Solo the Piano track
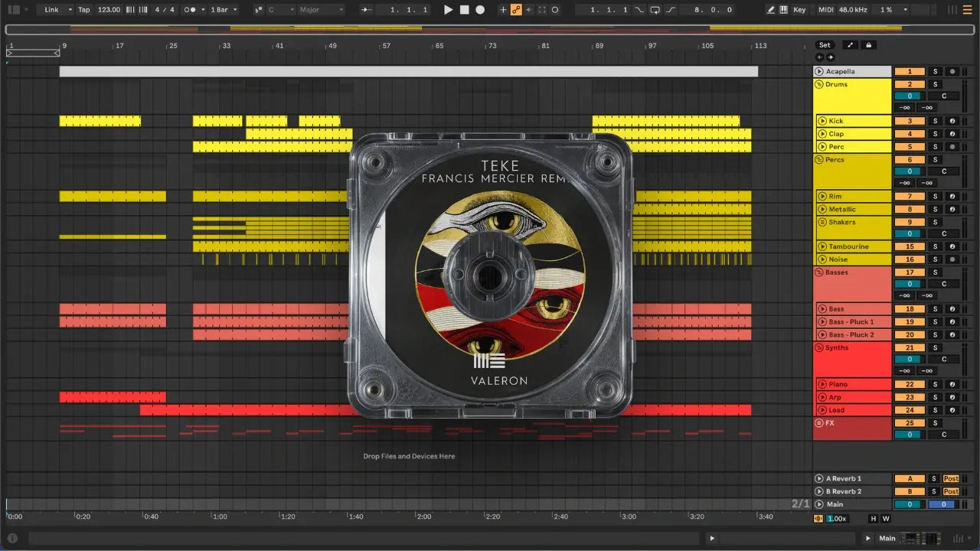This screenshot has height=551, width=980. point(935,384)
